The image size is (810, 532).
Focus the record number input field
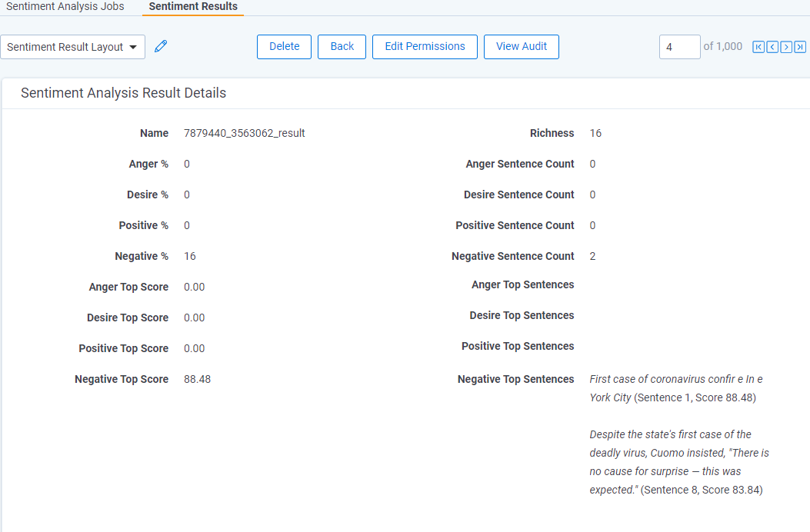click(x=680, y=47)
